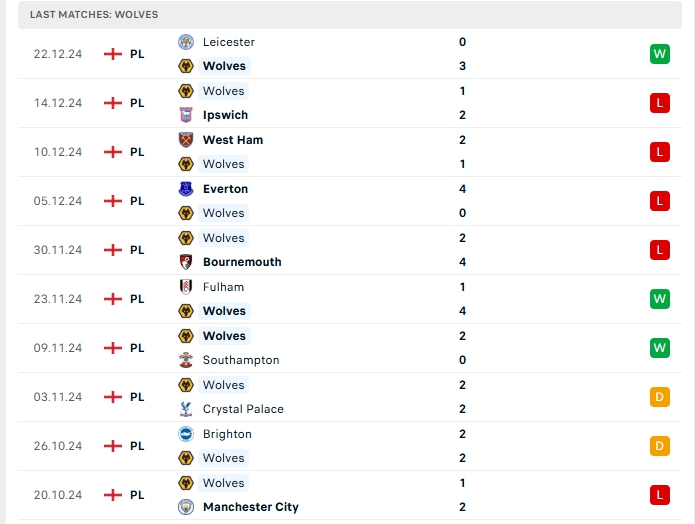Click orange D badge for Crystal Palace match
695x524 pixels.
pyautogui.click(x=659, y=397)
